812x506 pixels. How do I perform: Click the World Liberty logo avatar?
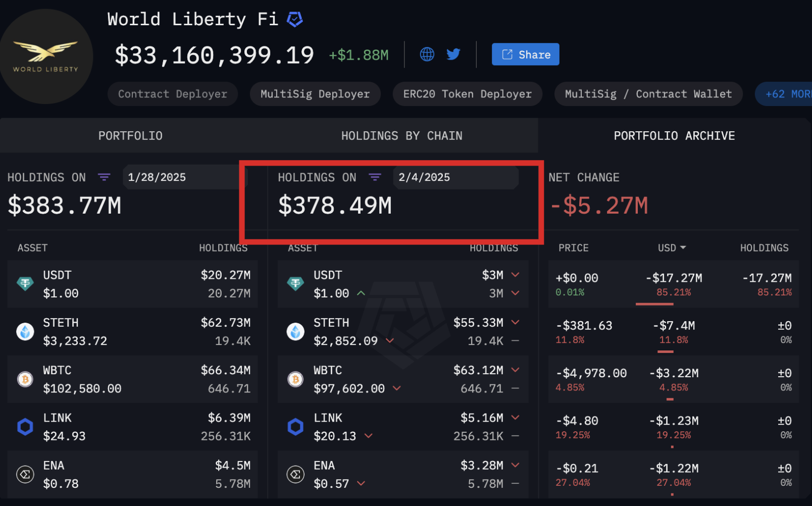click(x=46, y=57)
